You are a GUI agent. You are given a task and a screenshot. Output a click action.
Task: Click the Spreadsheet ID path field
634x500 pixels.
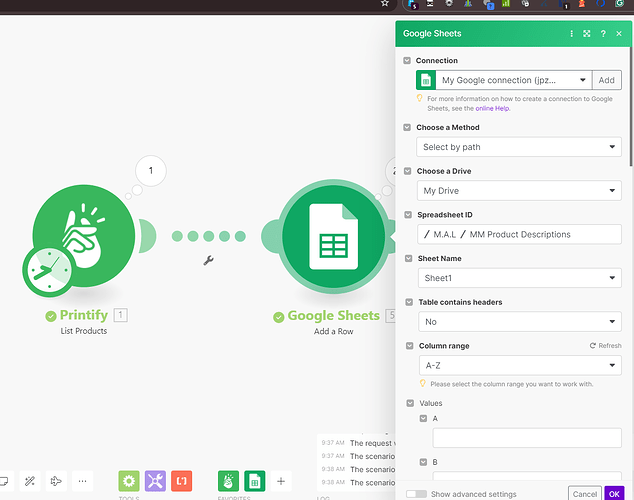[520, 234]
